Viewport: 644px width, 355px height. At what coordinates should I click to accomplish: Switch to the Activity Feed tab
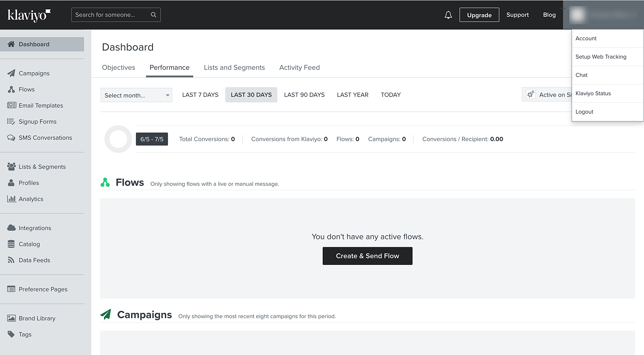[299, 68]
